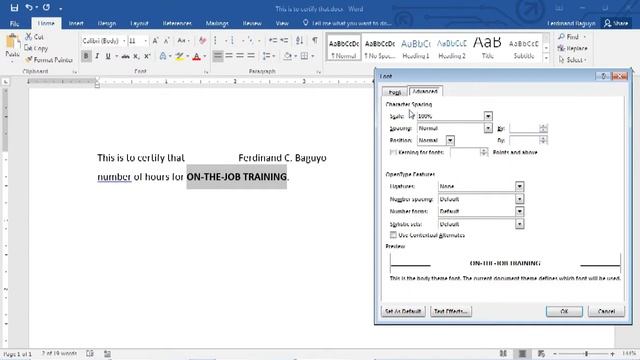Open the File menu
The width and height of the screenshot is (640, 360).
click(x=14, y=23)
